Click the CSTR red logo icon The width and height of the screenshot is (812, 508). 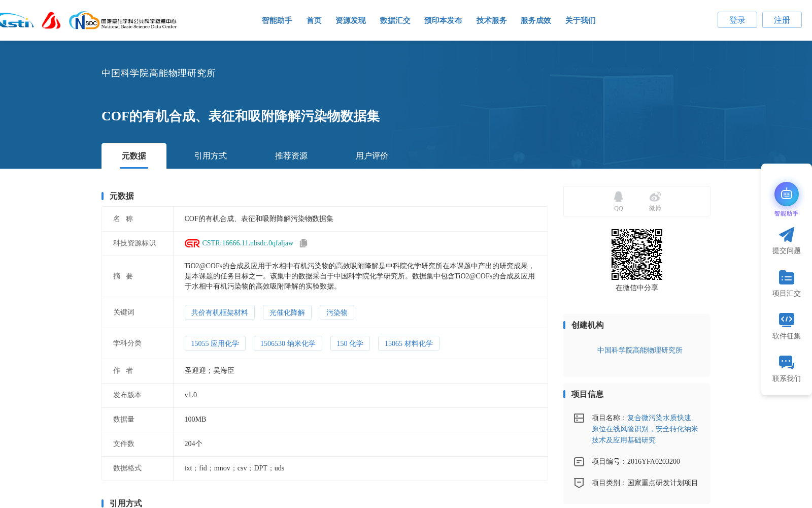[x=192, y=243]
